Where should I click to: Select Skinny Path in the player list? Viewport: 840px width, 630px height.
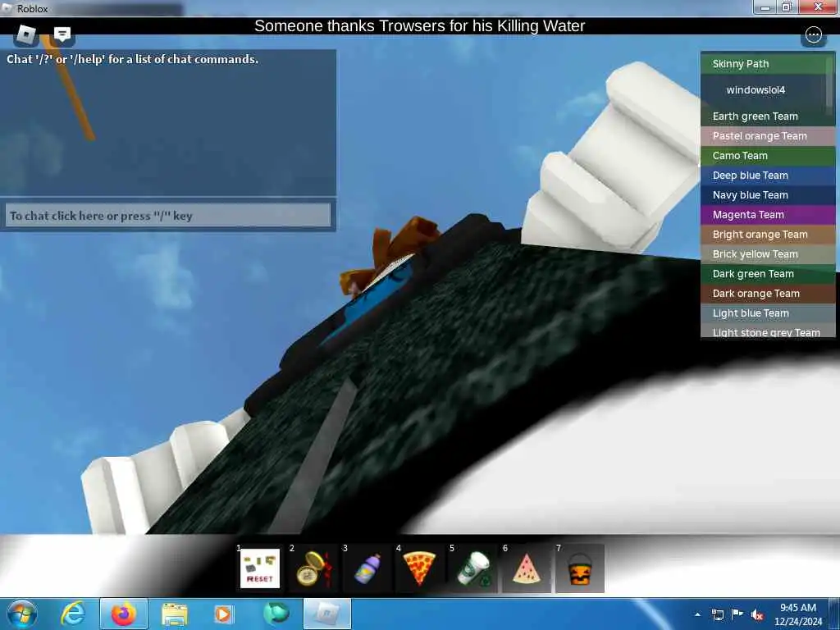point(764,64)
